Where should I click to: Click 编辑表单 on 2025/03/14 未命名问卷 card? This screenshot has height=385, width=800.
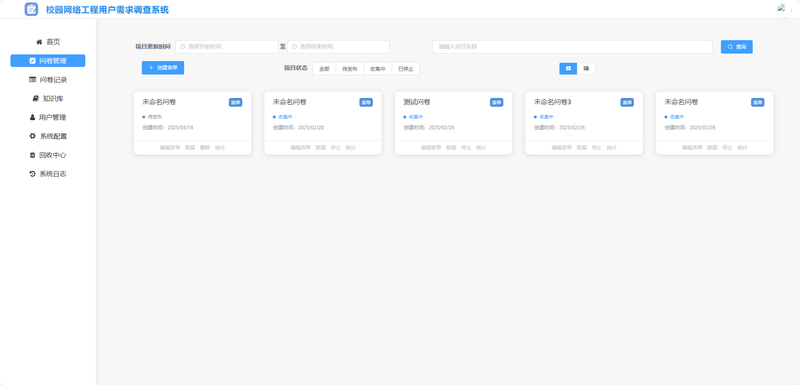click(x=170, y=148)
